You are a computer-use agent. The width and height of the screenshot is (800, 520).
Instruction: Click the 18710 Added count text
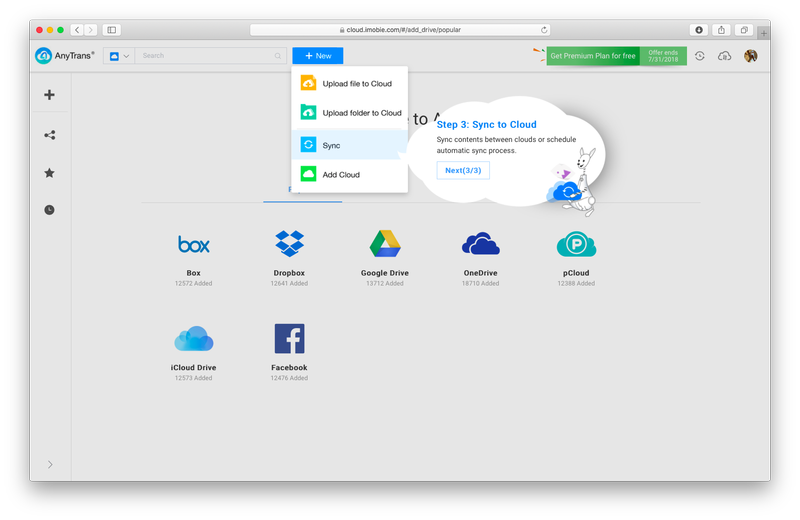(x=481, y=283)
